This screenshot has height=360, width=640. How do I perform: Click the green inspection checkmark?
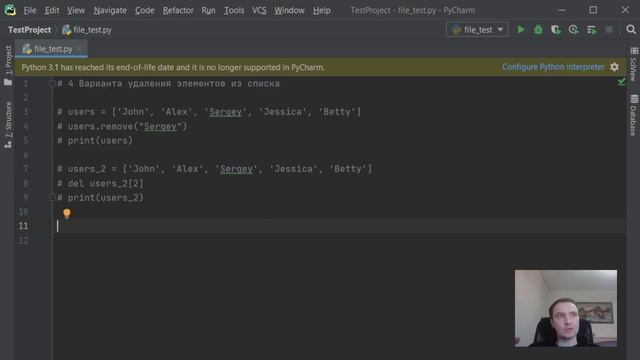pyautogui.click(x=621, y=82)
